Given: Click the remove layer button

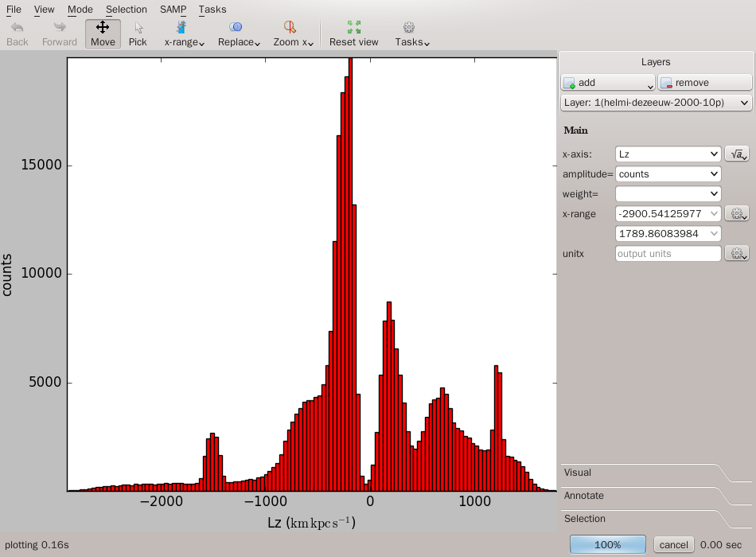Looking at the screenshot, I should 704,83.
